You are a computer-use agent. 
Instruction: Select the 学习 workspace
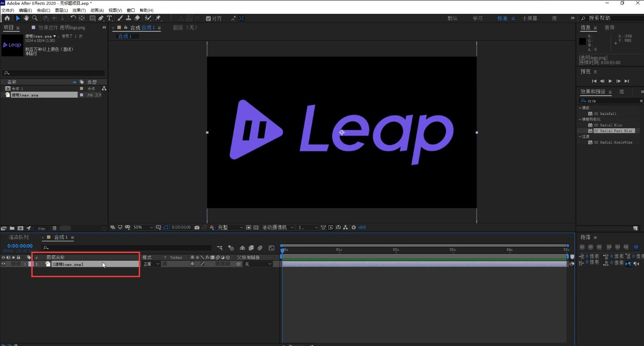478,18
